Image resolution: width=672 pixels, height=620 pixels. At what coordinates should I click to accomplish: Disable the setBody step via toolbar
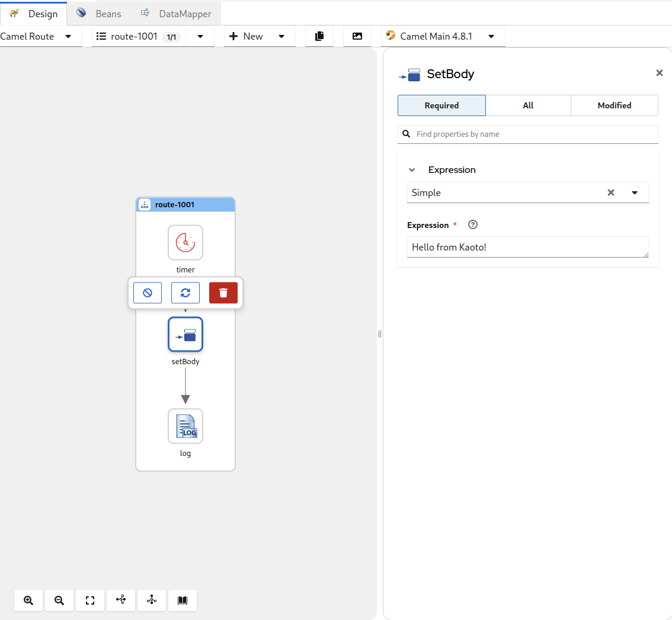148,293
